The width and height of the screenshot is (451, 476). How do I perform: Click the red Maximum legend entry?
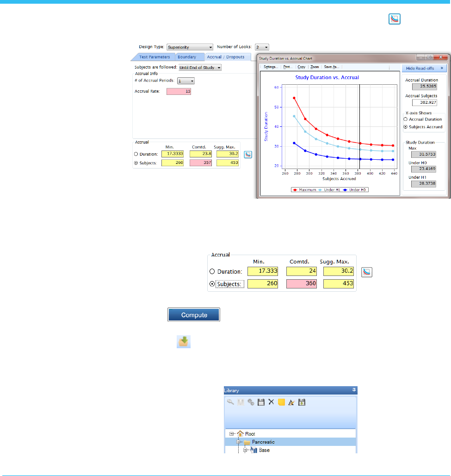pyautogui.click(x=304, y=190)
